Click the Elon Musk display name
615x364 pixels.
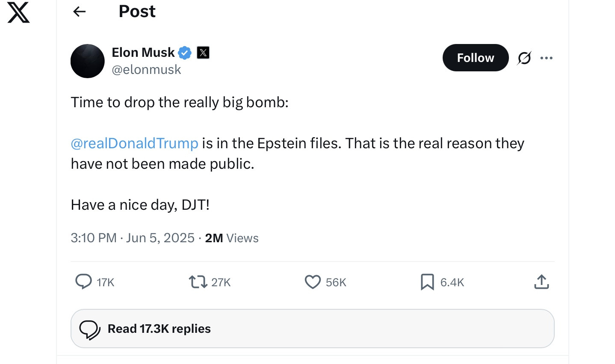(x=143, y=52)
